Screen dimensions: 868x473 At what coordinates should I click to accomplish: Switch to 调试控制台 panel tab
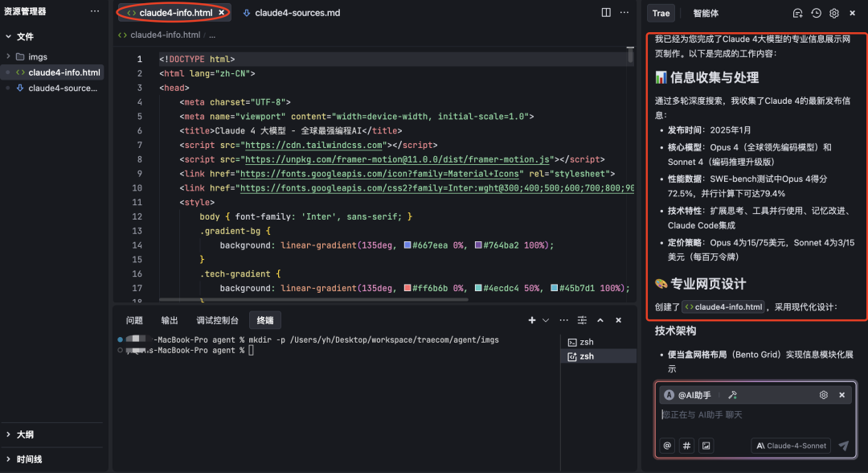[x=217, y=320]
